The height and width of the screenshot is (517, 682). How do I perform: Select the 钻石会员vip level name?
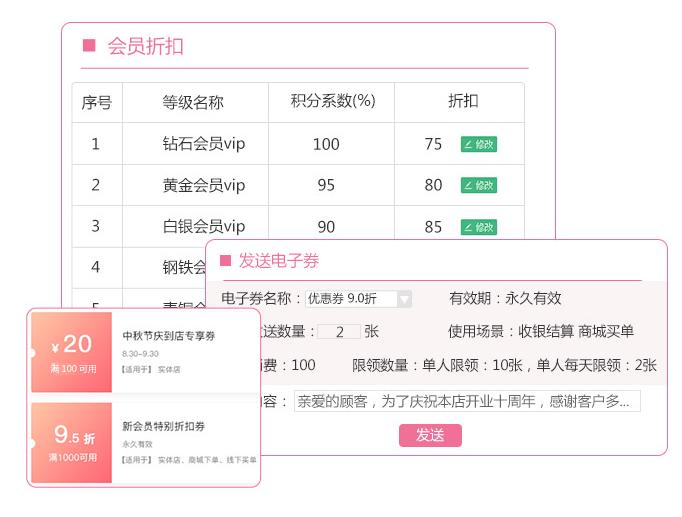tap(203, 144)
